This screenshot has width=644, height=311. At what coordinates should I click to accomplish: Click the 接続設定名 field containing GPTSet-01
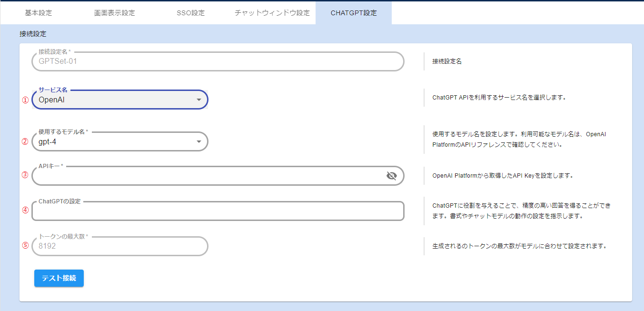tap(218, 61)
